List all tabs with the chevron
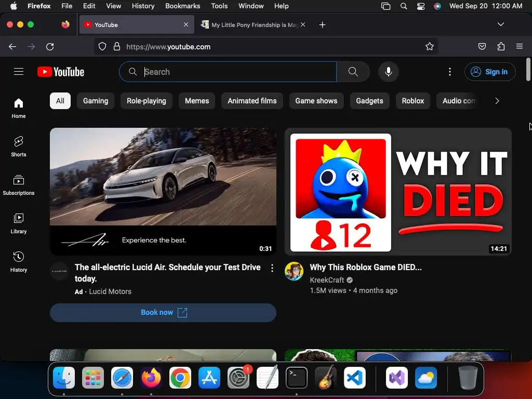Viewport: 532px width, 399px height. pos(500,24)
